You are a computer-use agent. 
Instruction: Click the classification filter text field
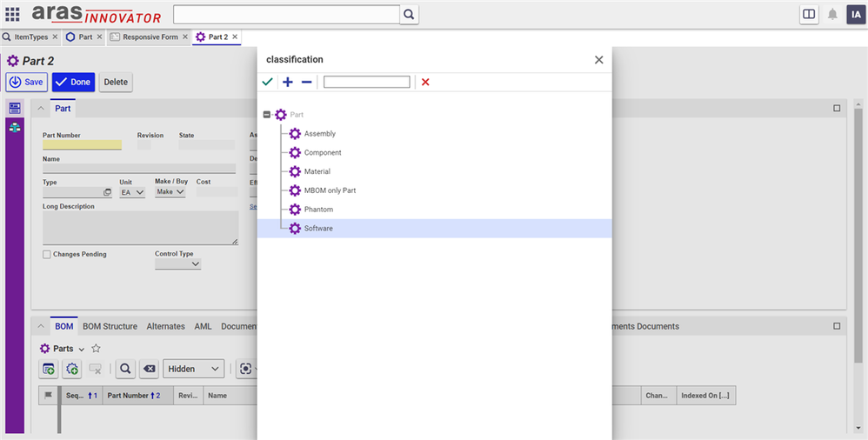366,82
